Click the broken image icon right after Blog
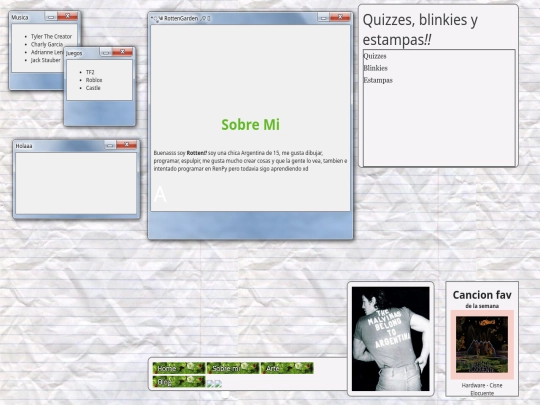Image resolution: width=540 pixels, height=405 pixels. [x=210, y=384]
